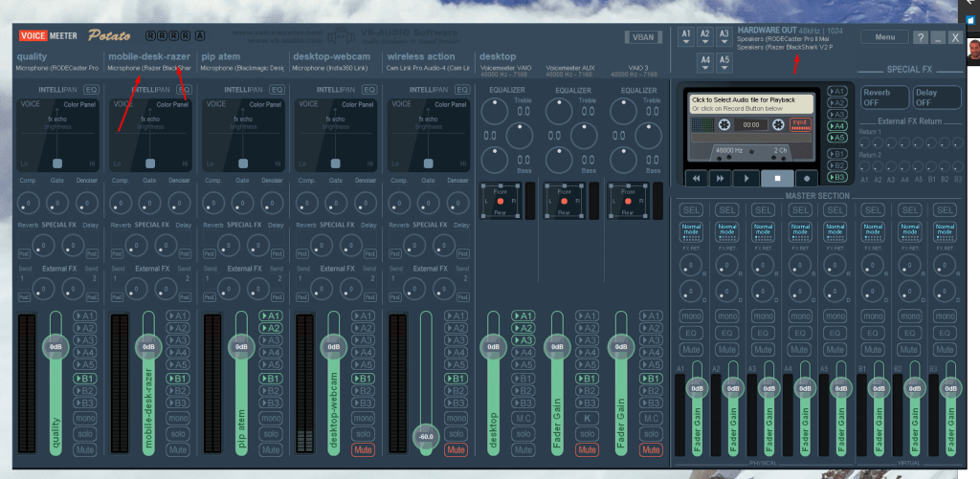Image resolution: width=980 pixels, height=479 pixels.
Task: Turn on the Reverb OFF button
Action: click(x=883, y=98)
